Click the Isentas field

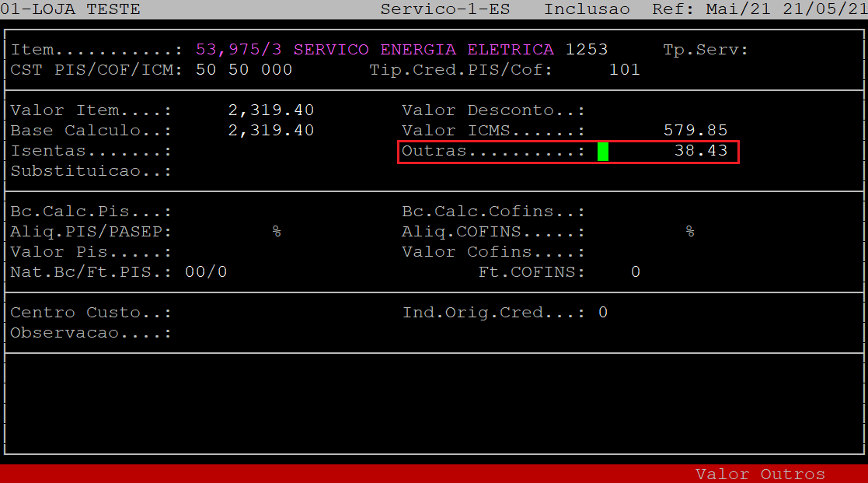[x=249, y=151]
